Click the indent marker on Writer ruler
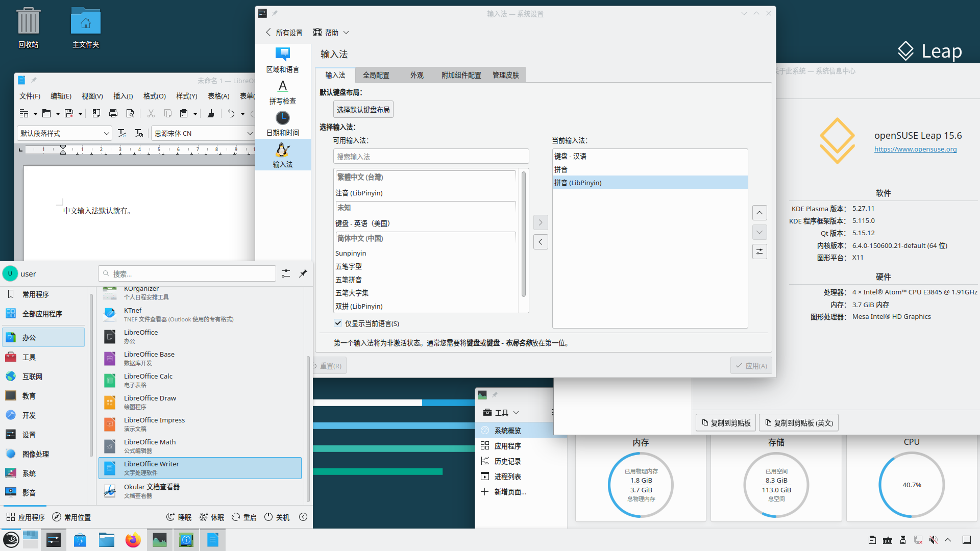This screenshot has height=551, width=980. [x=63, y=149]
